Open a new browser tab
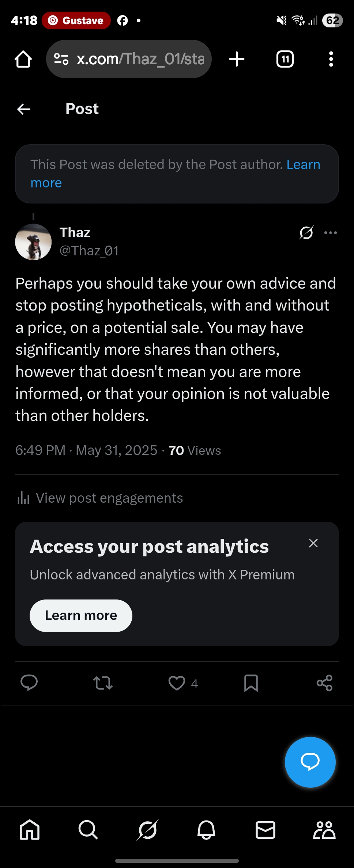 coord(237,59)
